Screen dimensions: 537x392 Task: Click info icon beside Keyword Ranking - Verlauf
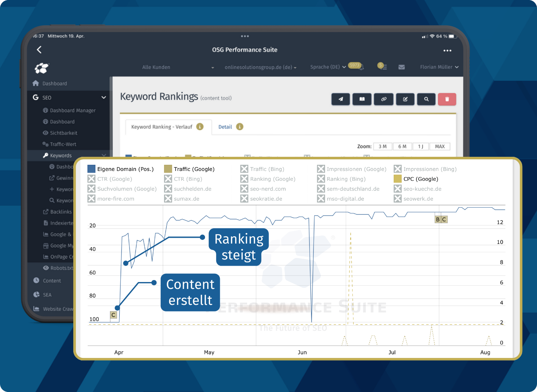(x=200, y=127)
